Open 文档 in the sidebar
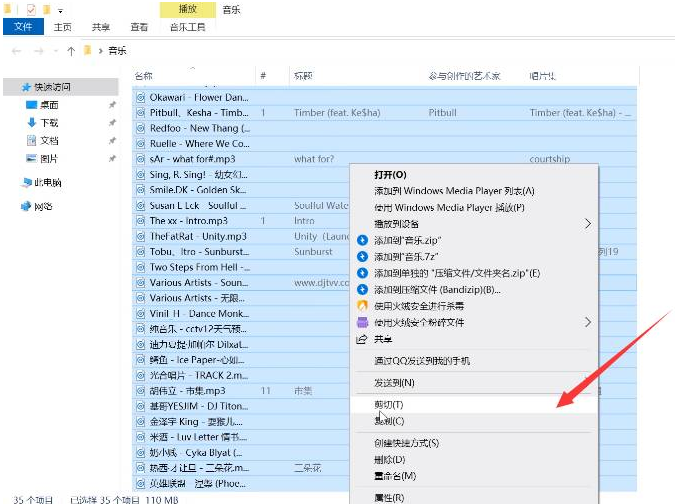This screenshot has width=675, height=504. pyautogui.click(x=49, y=140)
